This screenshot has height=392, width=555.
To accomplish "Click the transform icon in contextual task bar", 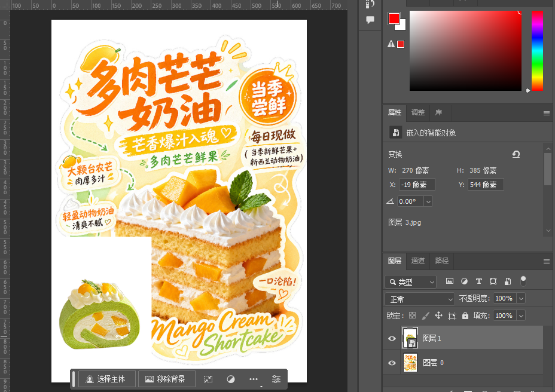I will [x=208, y=379].
